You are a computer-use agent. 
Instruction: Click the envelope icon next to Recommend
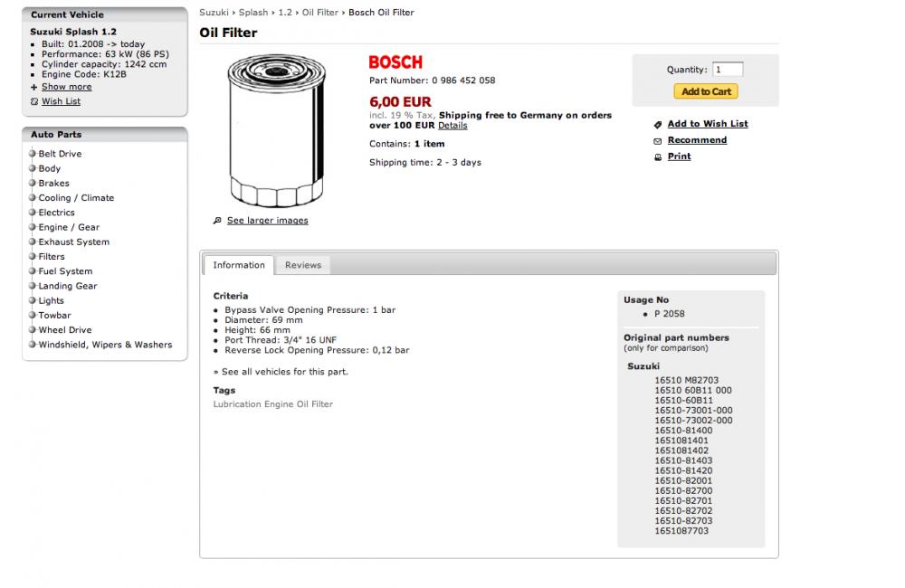[x=657, y=141]
